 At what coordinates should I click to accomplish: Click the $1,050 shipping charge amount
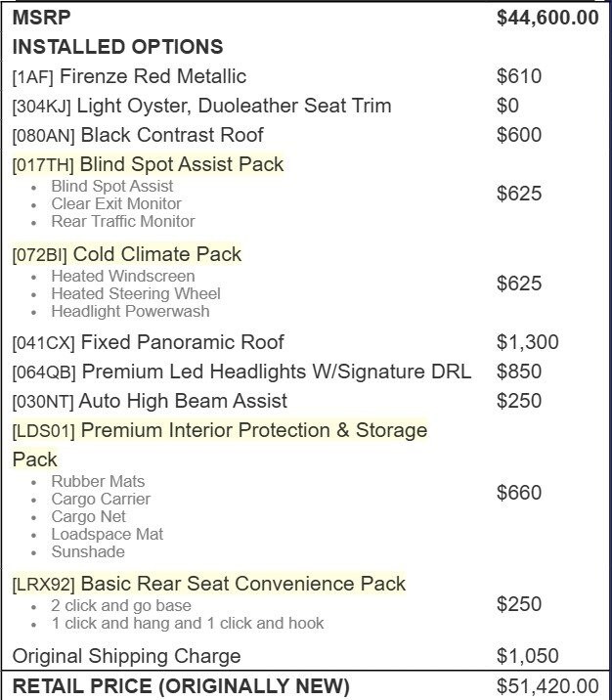point(528,655)
